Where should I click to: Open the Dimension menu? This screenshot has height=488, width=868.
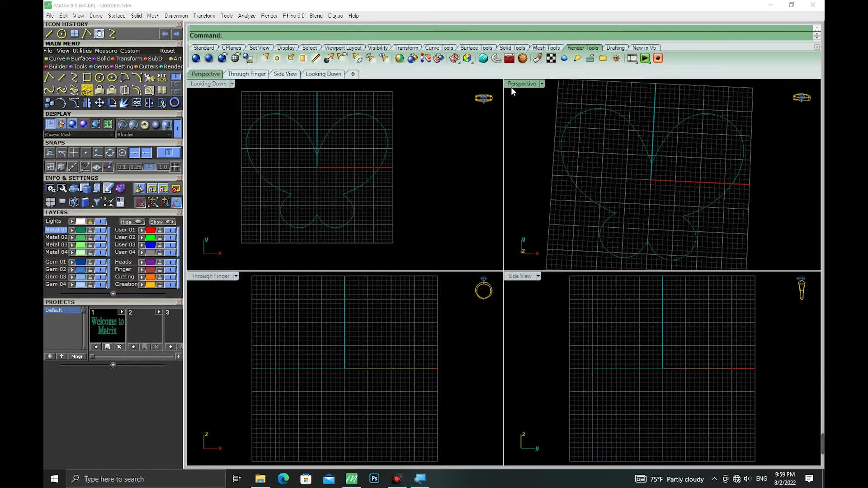(x=176, y=16)
